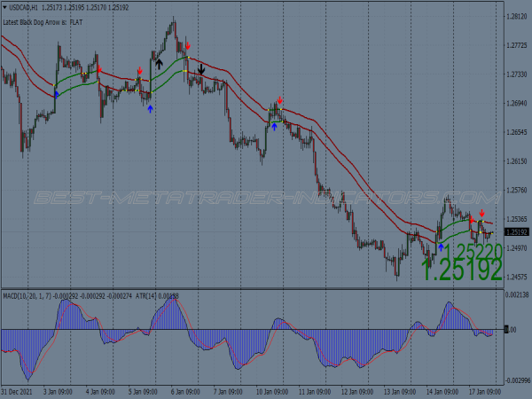Viewport: 532px width, 399px height.
Task: Click the '7 Jan 09:00' time label
Action: [x=228, y=392]
